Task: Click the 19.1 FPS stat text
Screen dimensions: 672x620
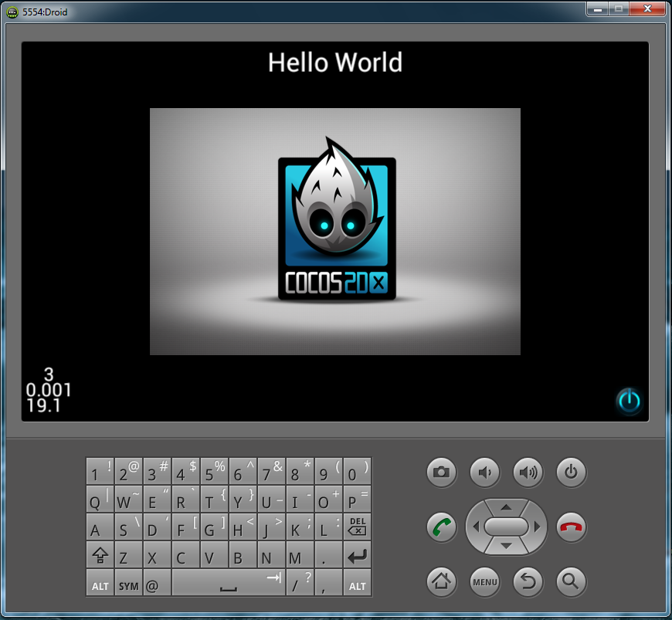Action: (43, 405)
